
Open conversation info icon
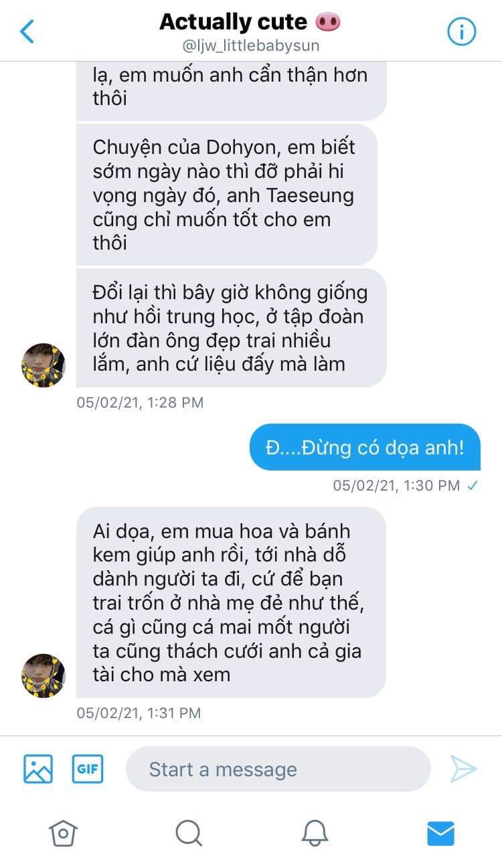click(461, 31)
